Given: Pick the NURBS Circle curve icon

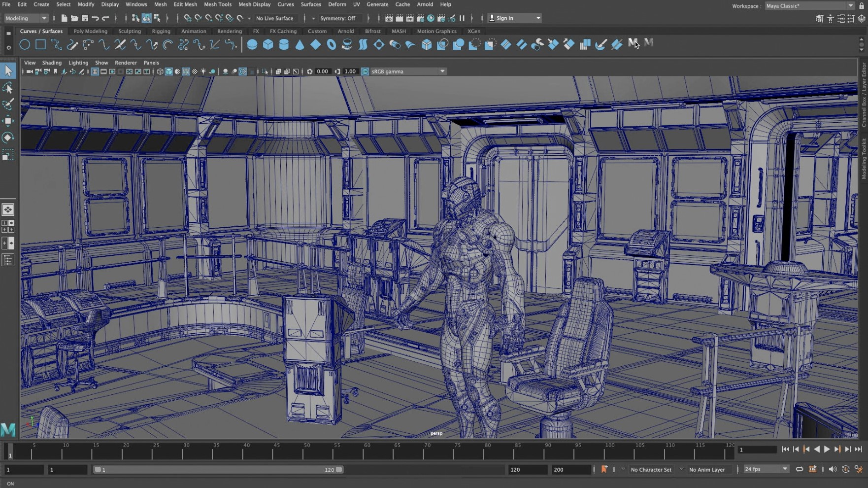Looking at the screenshot, I should tap(25, 44).
